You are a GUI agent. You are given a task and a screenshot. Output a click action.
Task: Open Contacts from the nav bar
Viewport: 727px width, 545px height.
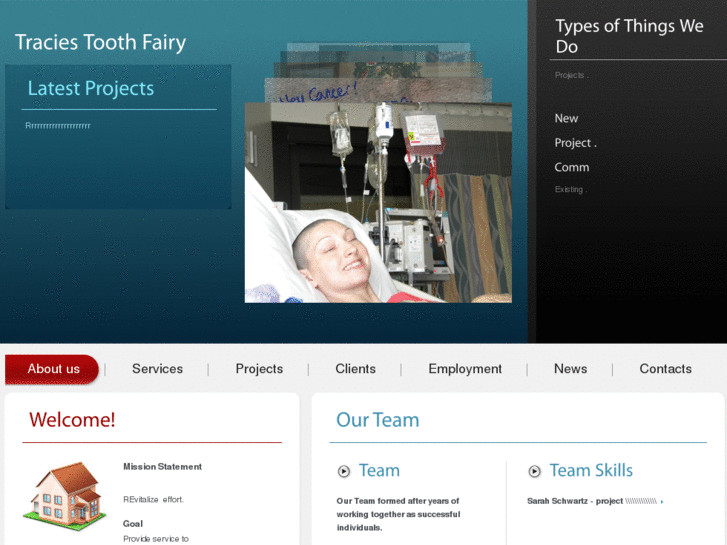(666, 369)
